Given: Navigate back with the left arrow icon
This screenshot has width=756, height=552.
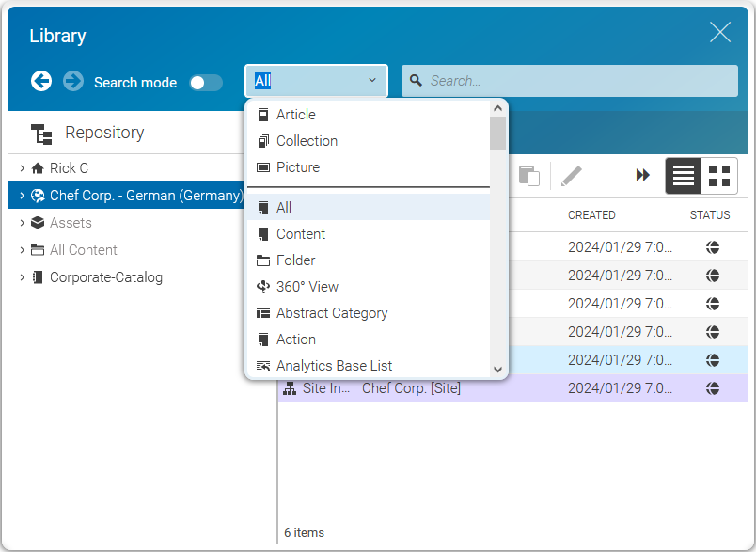Looking at the screenshot, I should (x=41, y=82).
